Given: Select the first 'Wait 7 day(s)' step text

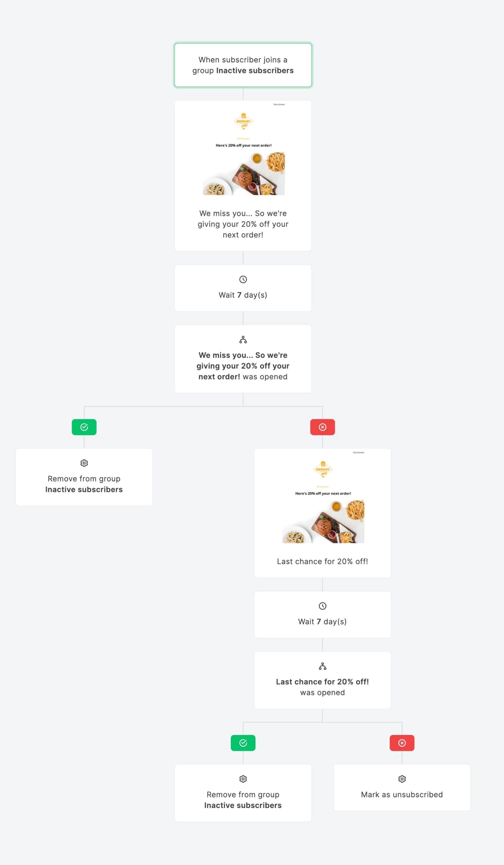Looking at the screenshot, I should point(243,295).
